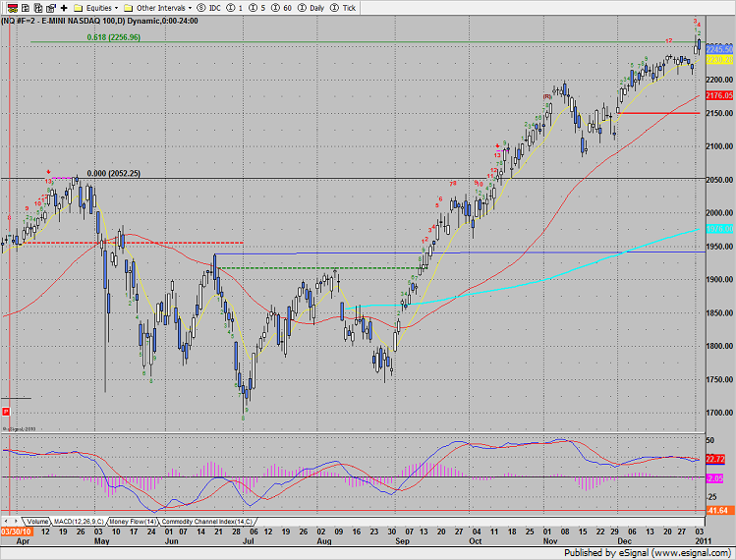The image size is (736, 560).
Task: Open the Commodity Channel Index(14,C) tab
Action: (207, 522)
